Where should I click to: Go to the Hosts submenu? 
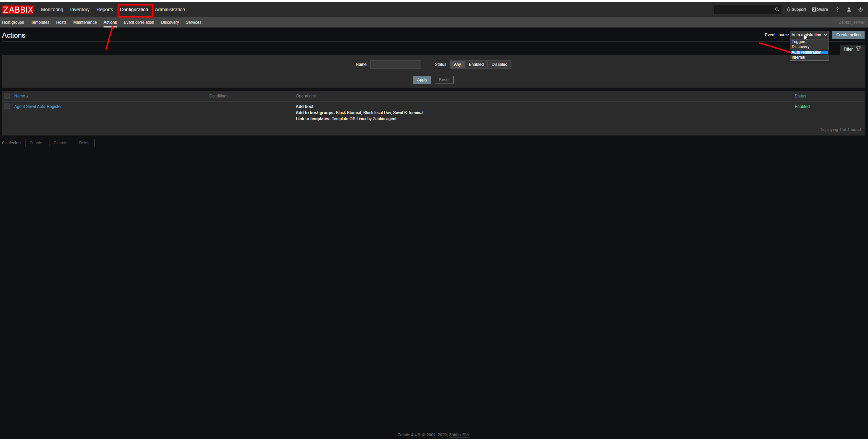[x=61, y=22]
